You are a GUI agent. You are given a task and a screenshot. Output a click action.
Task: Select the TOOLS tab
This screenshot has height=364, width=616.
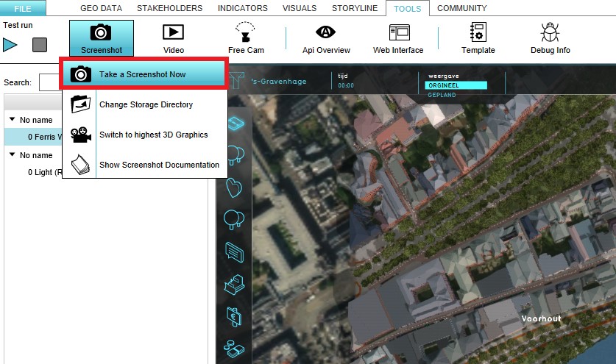coord(408,9)
